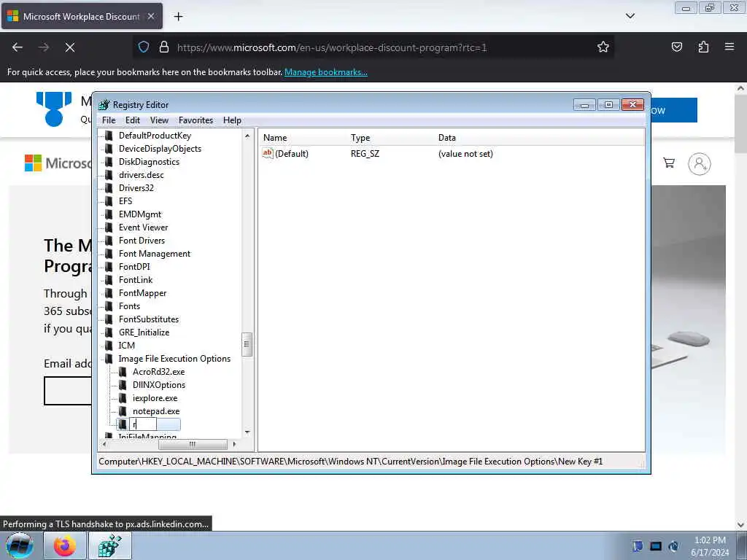Click the (value not set) data cell
Screen dimensions: 747x560
[x=465, y=154]
